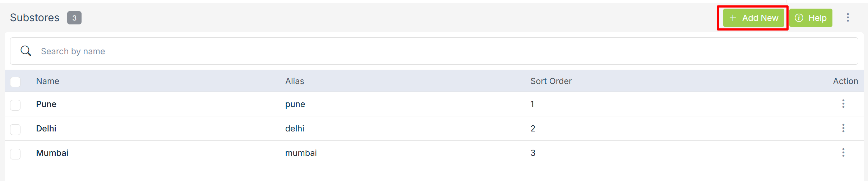Viewport: 868px width, 181px height.
Task: Select the Mumbai row checkbox
Action: pos(15,154)
